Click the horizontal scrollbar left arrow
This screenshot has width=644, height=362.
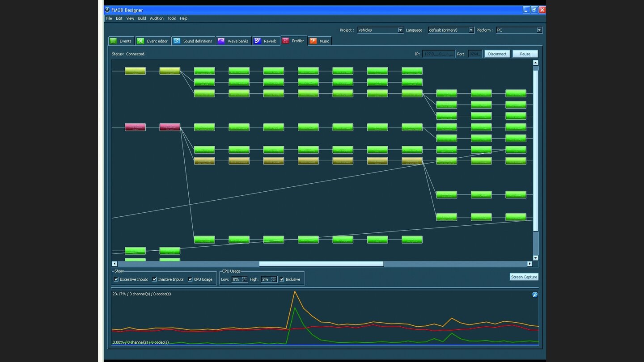point(114,264)
